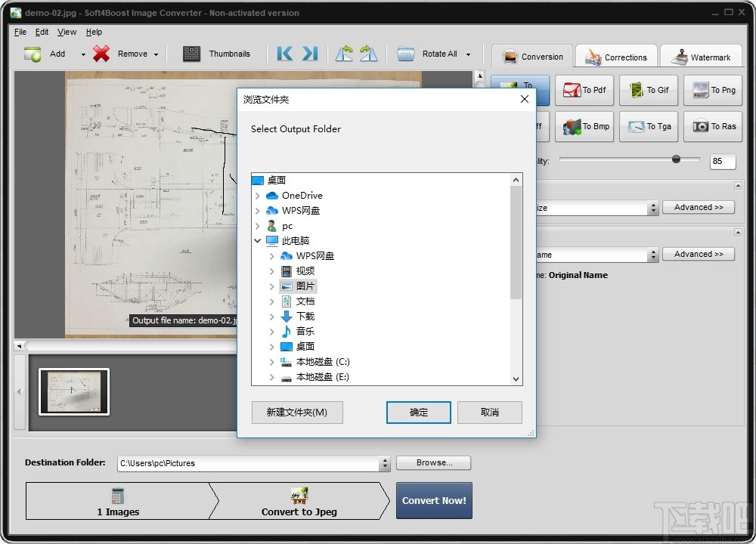Expand the OneDrive tree node

point(259,195)
